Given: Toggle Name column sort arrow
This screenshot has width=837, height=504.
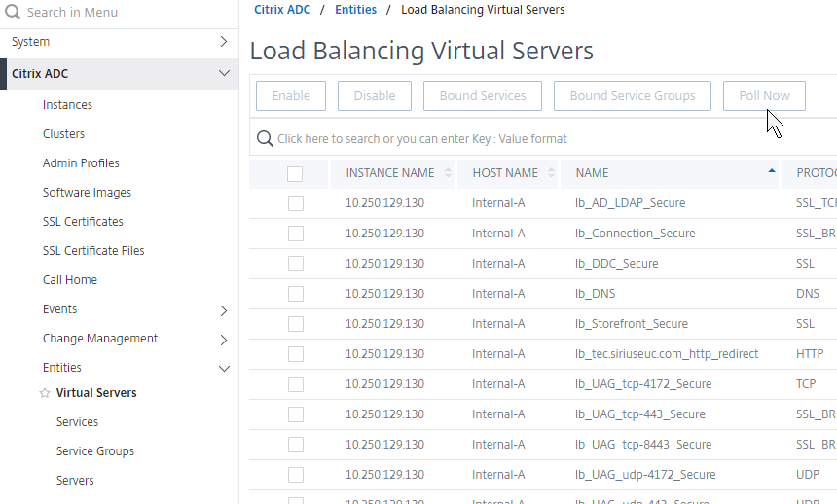Looking at the screenshot, I should tap(772, 171).
